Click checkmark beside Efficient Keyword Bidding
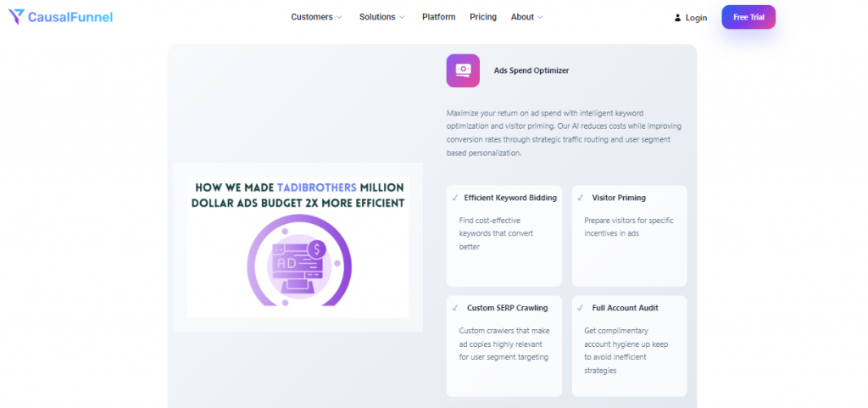The image size is (868, 408). tap(455, 198)
